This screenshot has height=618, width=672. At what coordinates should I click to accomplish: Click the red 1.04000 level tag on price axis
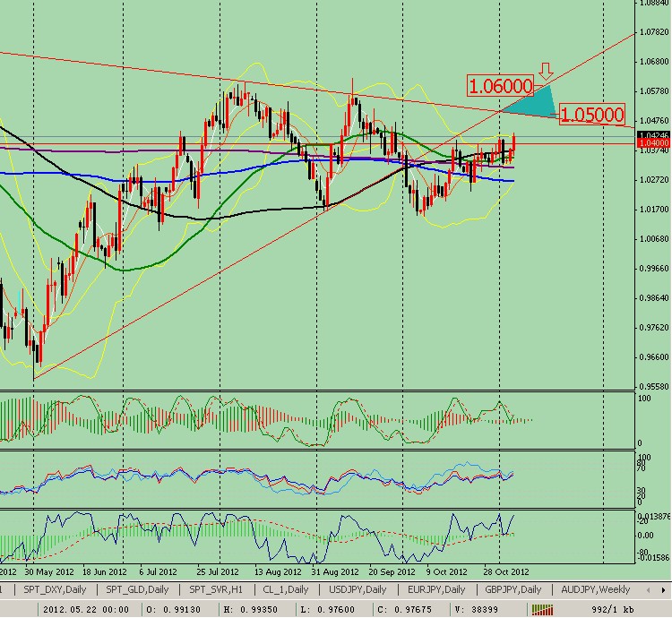653,142
